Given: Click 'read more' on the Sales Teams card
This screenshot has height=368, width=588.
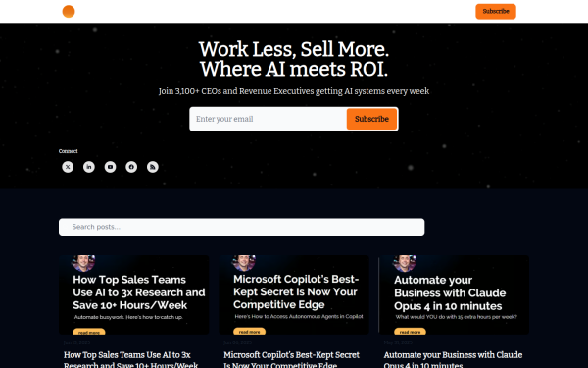Looking at the screenshot, I should pyautogui.click(x=89, y=332).
